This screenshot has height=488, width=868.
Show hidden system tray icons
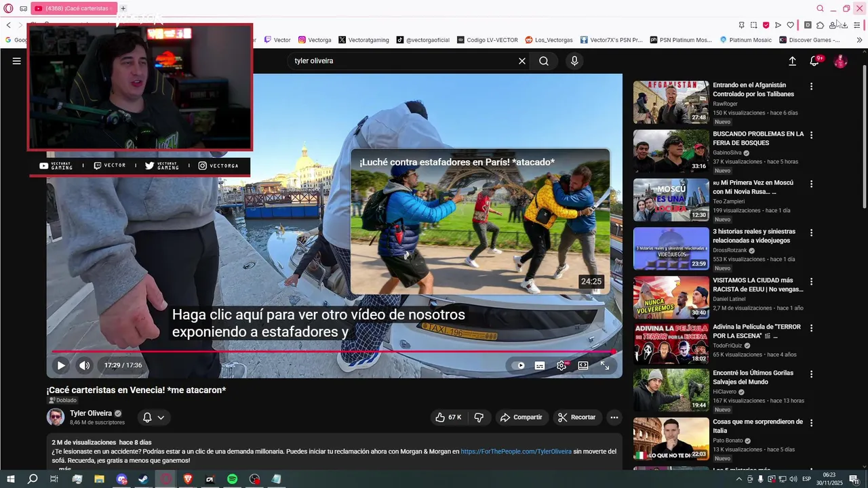[738, 479]
